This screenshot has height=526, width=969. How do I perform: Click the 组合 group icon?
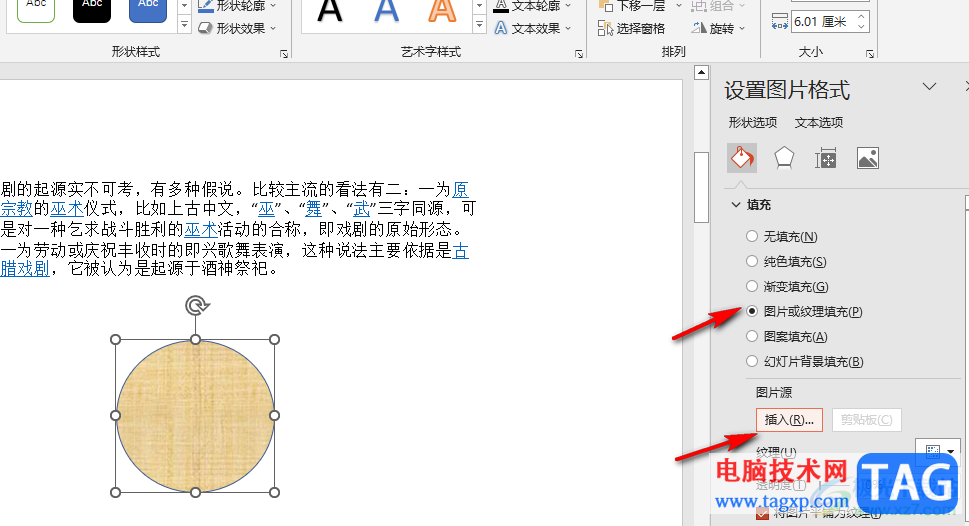[x=699, y=6]
